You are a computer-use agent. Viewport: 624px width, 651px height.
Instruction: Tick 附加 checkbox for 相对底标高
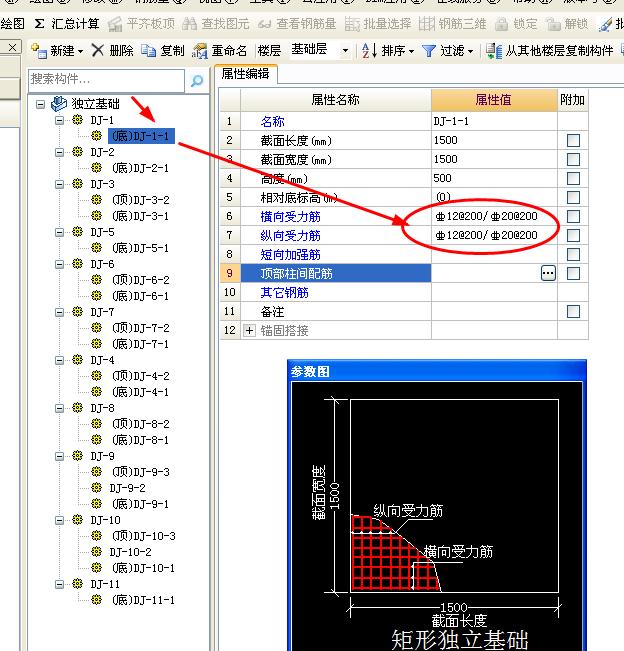click(573, 197)
